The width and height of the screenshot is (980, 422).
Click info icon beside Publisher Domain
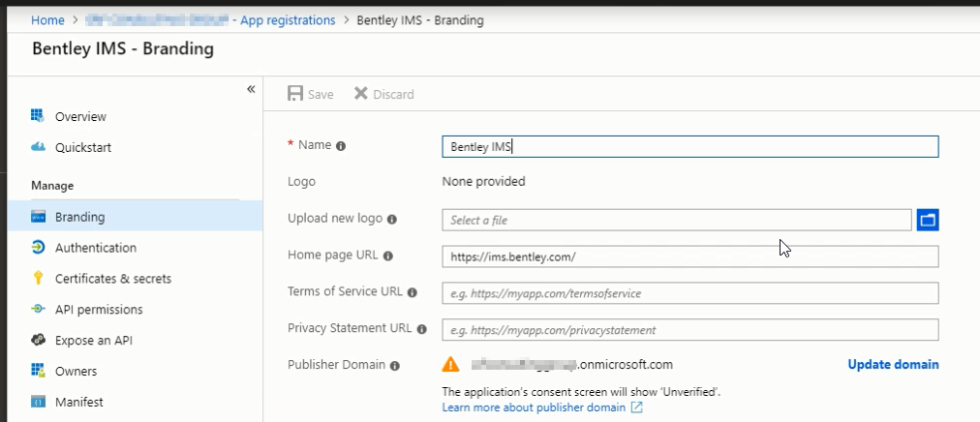coord(394,366)
